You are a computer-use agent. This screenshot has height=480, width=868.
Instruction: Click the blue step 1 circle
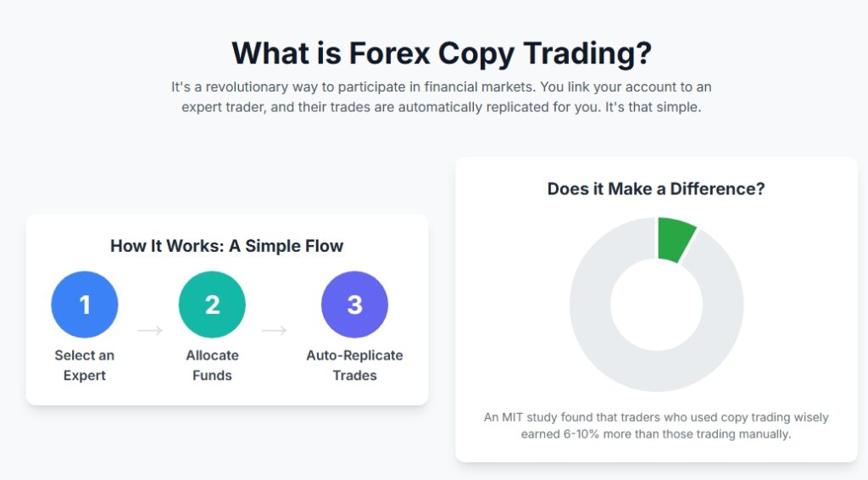tap(85, 304)
